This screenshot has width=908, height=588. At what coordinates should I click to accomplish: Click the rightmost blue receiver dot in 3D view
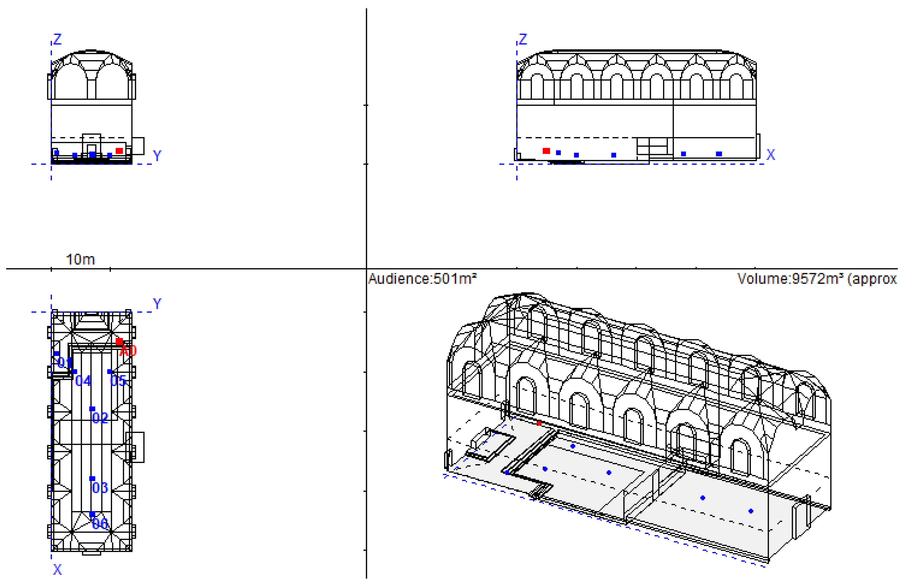[750, 511]
